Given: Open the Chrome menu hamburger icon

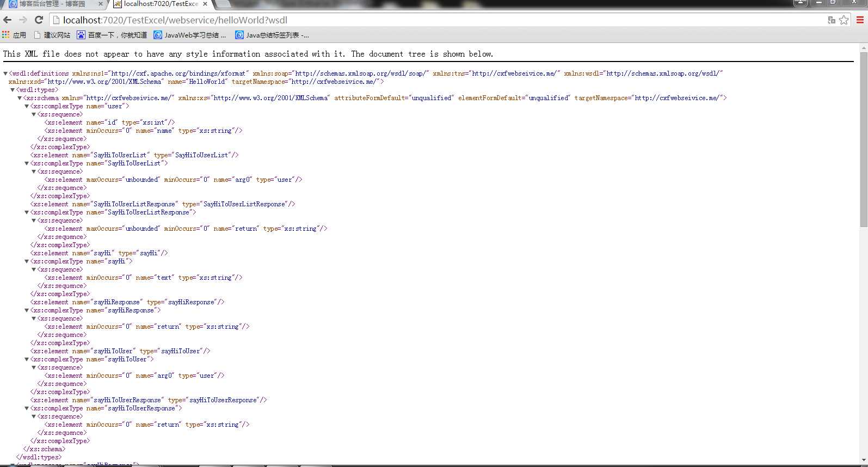Looking at the screenshot, I should [860, 20].
